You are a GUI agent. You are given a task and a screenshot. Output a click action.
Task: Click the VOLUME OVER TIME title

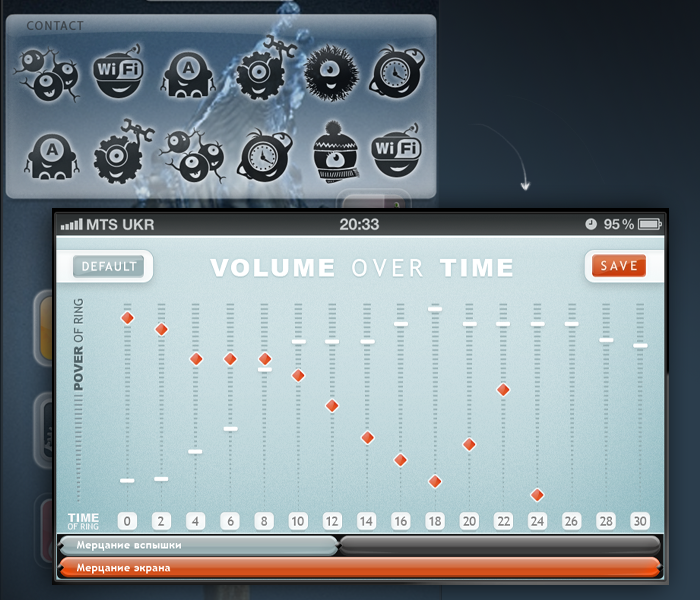[x=362, y=268]
